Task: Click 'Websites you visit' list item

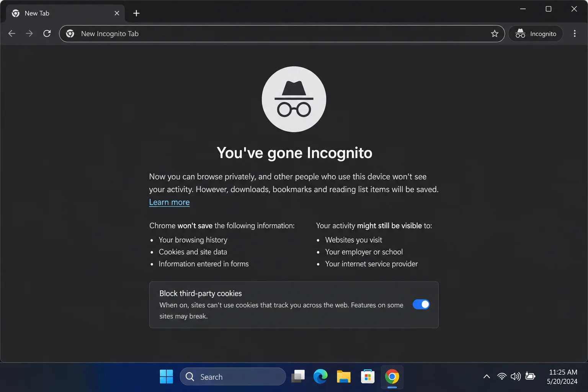Action: [x=354, y=240]
